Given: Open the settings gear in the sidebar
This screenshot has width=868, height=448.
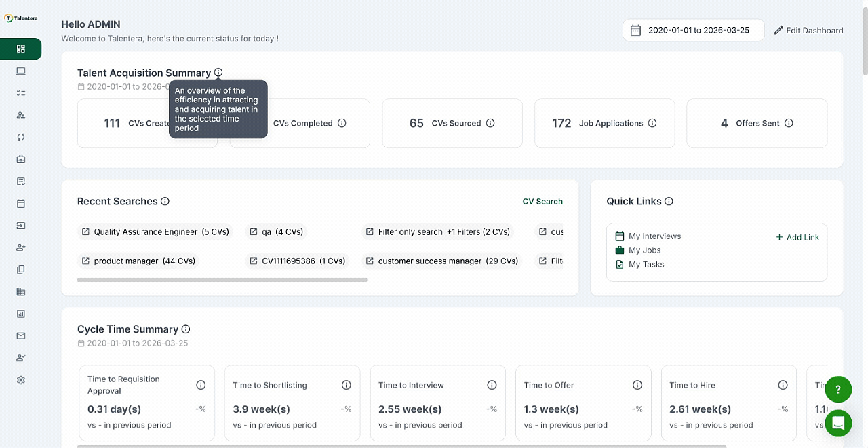Looking at the screenshot, I should point(21,380).
